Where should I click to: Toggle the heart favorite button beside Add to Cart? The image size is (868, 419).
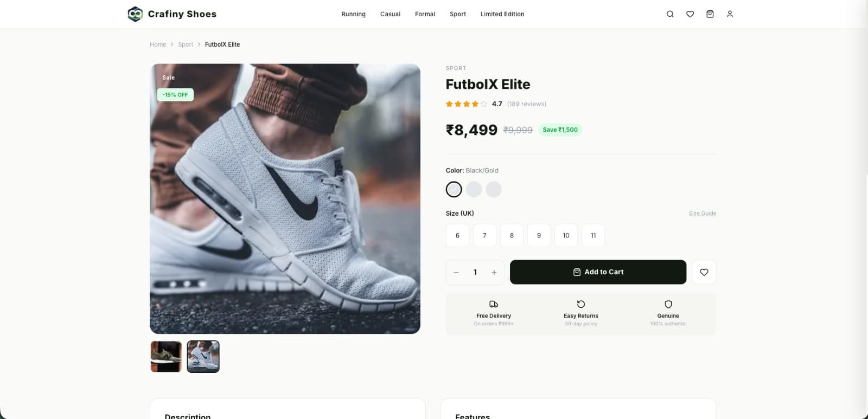[704, 272]
